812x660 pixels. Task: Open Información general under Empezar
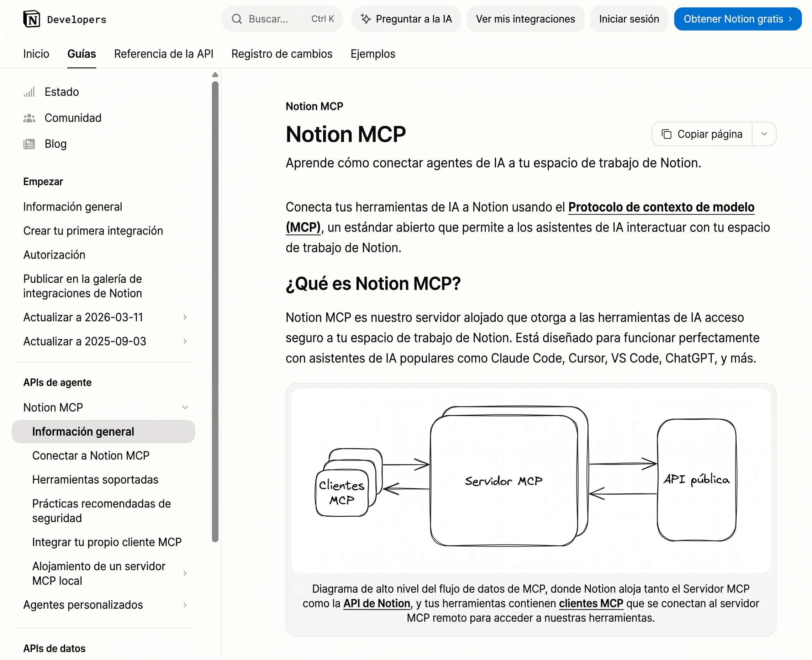tap(73, 207)
